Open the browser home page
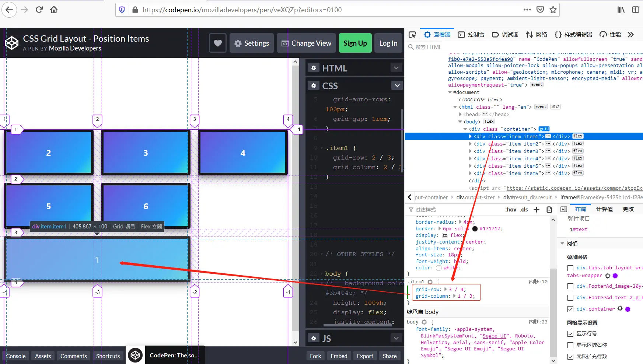The image size is (643, 364). coord(54,10)
